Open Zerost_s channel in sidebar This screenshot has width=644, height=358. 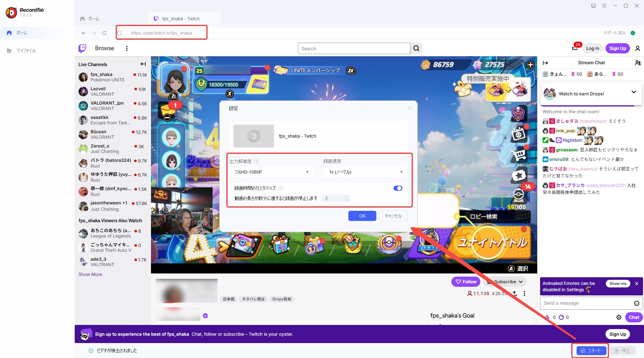113,149
